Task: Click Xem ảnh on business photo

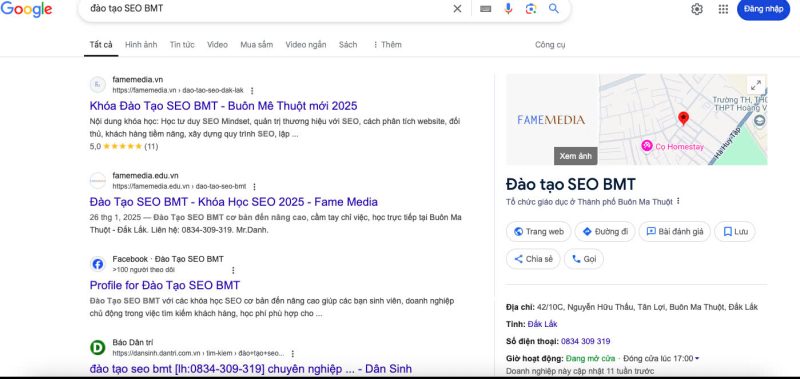Action: pyautogui.click(x=576, y=156)
